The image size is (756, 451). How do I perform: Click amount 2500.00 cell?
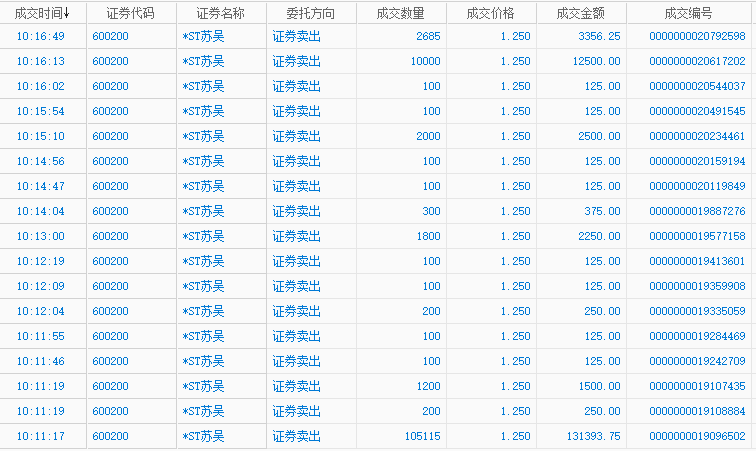coord(599,137)
